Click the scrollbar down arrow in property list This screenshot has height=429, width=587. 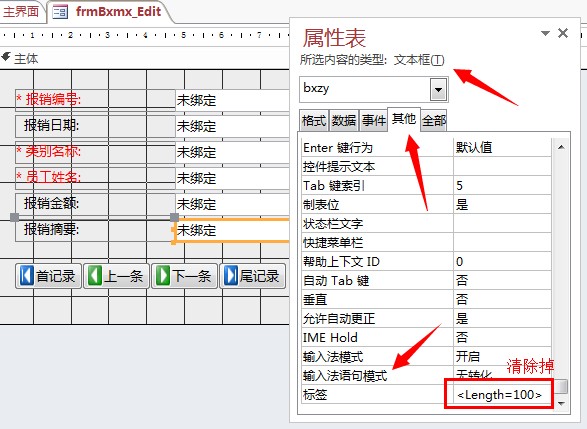click(561, 403)
